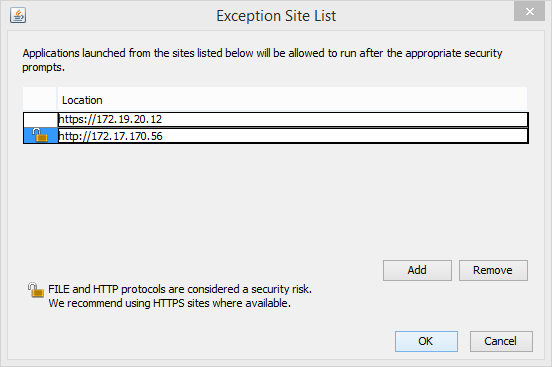The height and width of the screenshot is (367, 552).
Task: Select the https://172.19.20.12 site entry
Action: tap(293, 119)
